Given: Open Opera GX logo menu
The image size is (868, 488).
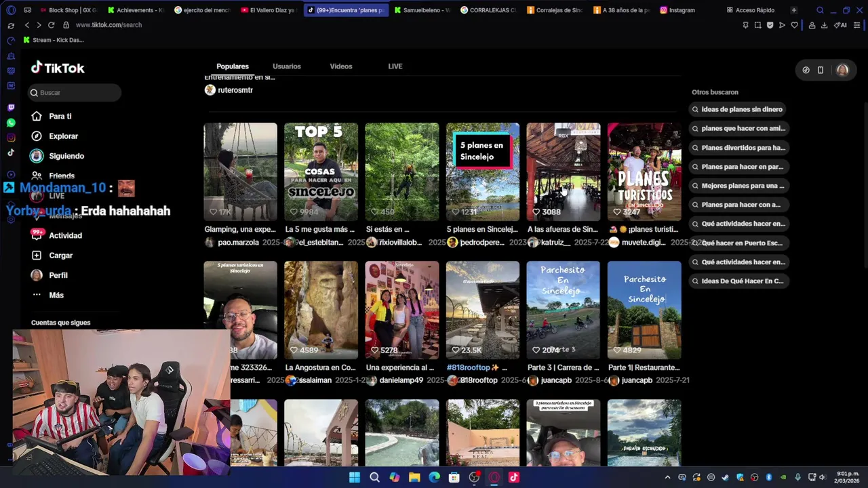Looking at the screenshot, I should tap(10, 10).
